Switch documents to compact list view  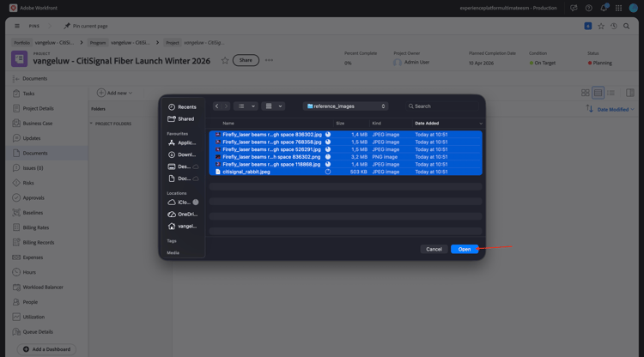611,93
